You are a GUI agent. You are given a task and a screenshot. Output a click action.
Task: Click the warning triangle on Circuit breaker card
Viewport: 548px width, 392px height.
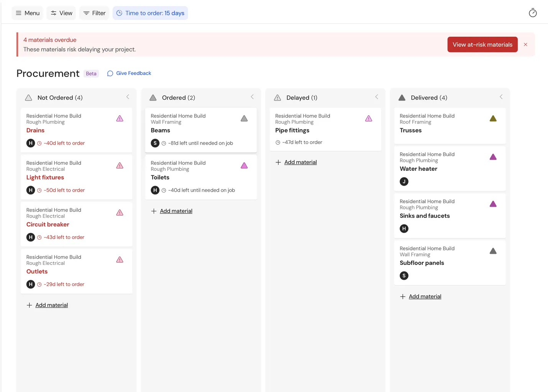point(120,213)
